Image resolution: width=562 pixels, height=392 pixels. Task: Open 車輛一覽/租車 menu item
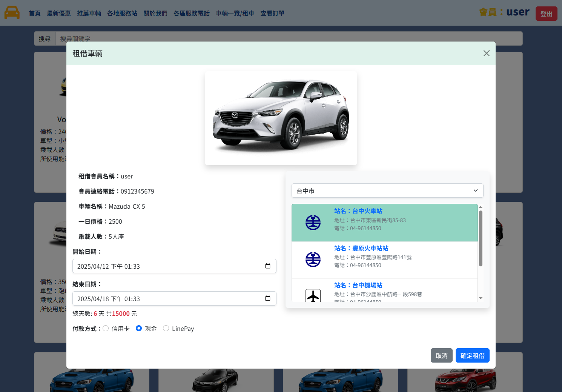(235, 13)
